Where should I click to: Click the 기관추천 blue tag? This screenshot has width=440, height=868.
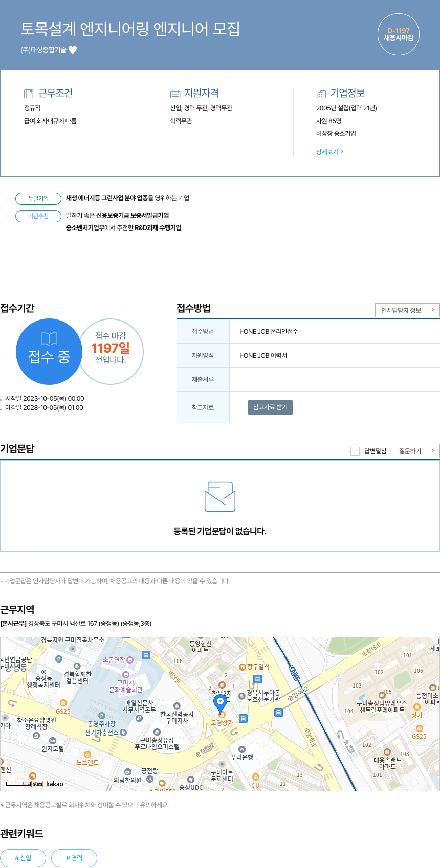pyautogui.click(x=38, y=216)
